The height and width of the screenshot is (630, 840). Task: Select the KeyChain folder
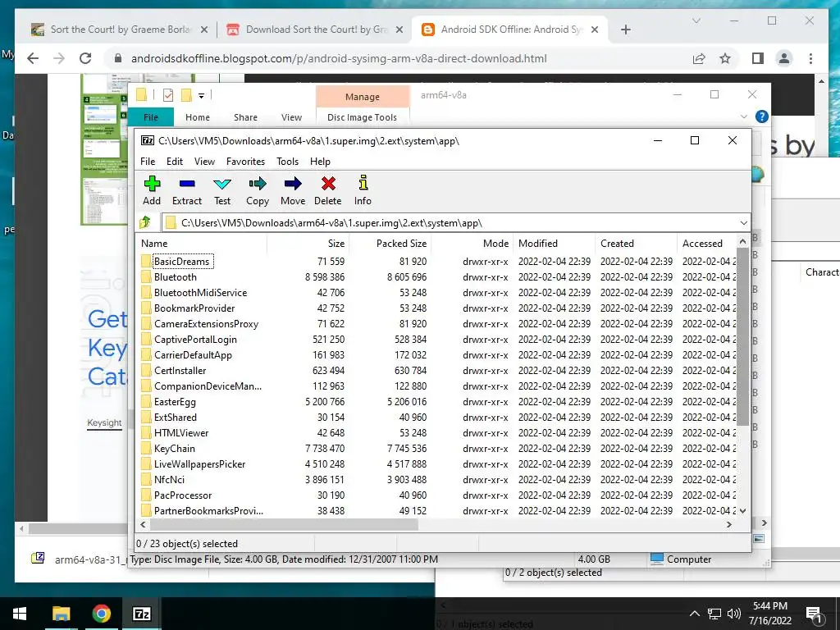click(x=174, y=449)
